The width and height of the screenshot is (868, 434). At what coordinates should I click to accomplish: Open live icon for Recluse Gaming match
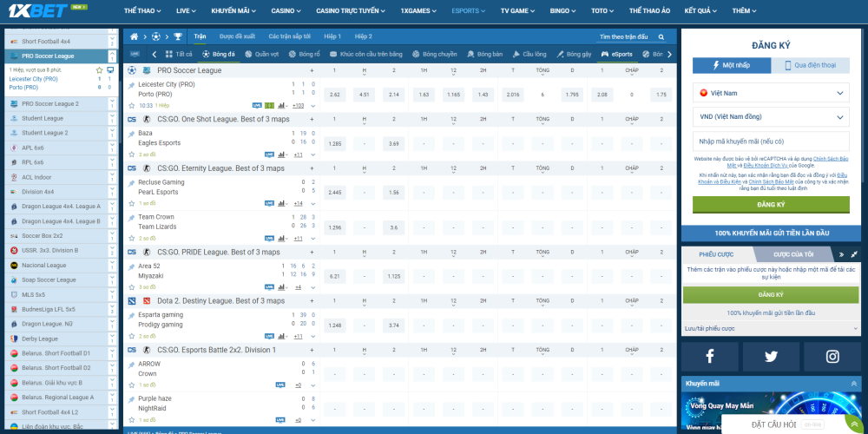269,203
